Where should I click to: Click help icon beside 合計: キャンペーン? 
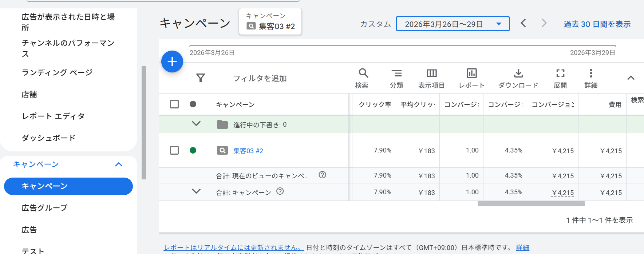pos(280,191)
